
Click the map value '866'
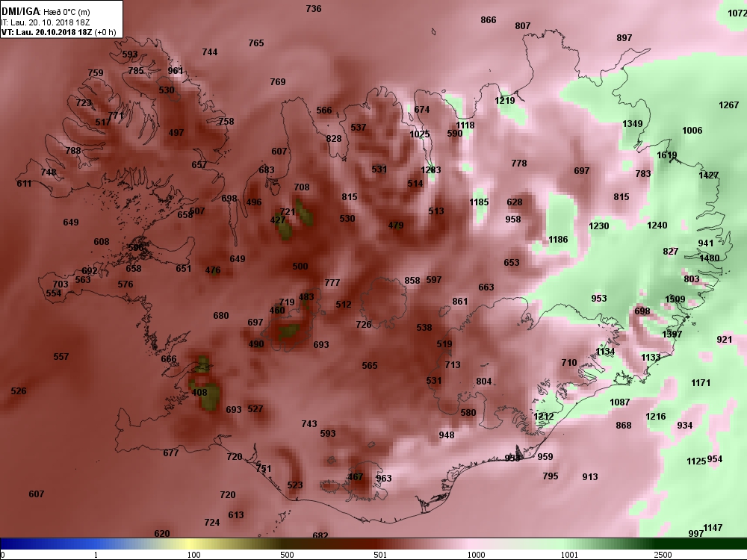click(489, 20)
